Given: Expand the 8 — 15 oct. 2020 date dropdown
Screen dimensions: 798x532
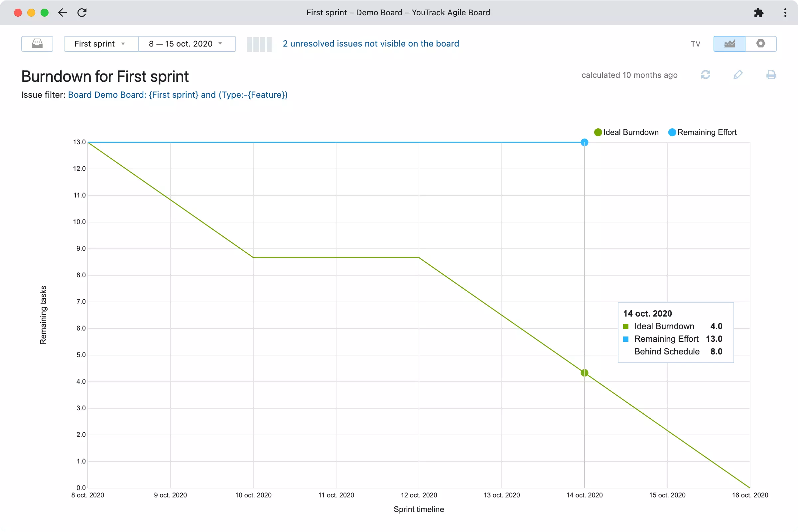Looking at the screenshot, I should click(187, 44).
